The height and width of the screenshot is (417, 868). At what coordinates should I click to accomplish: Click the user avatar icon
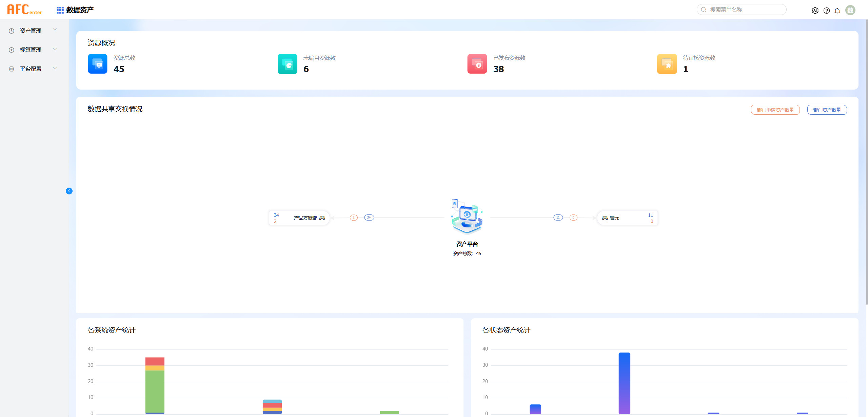click(850, 10)
